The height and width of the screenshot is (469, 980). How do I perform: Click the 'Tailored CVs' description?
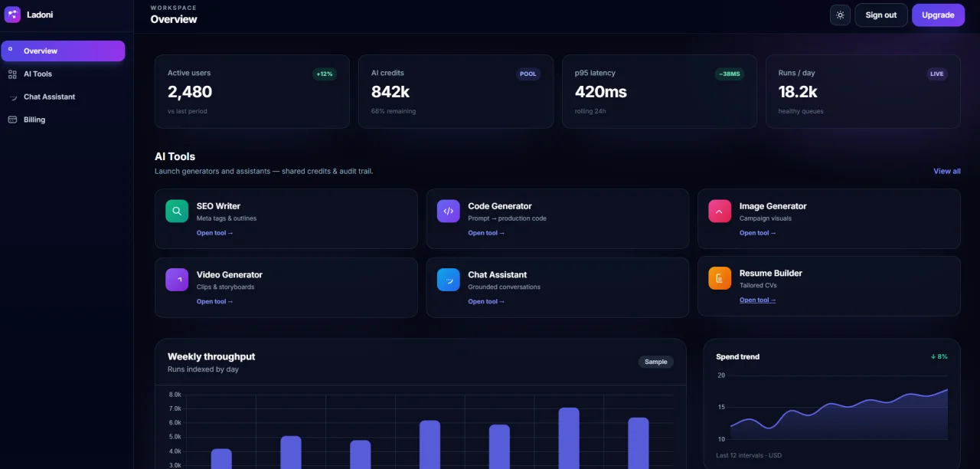click(x=758, y=286)
